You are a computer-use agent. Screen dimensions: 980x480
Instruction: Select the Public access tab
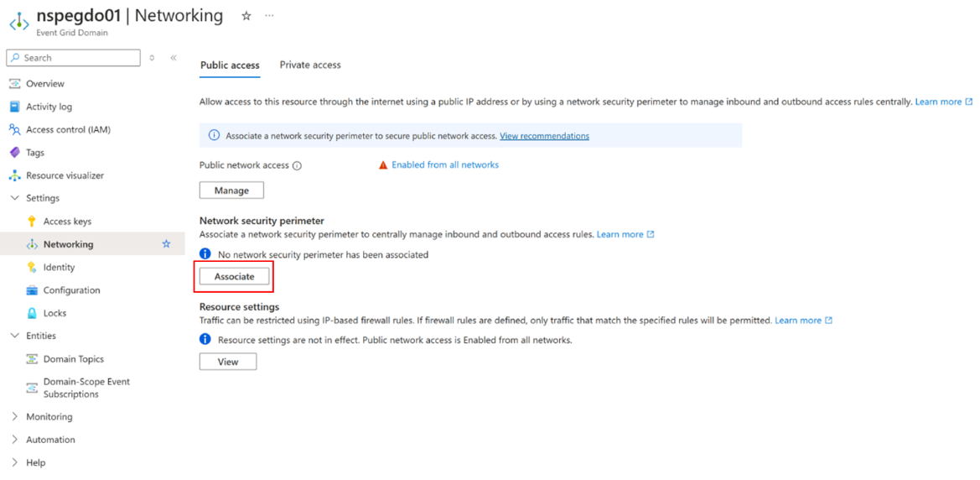click(x=230, y=65)
